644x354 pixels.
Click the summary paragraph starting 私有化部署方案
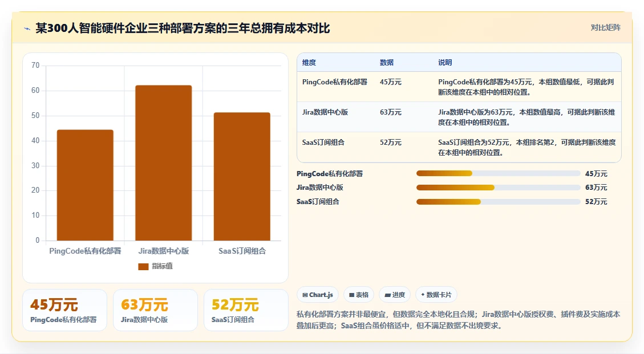[459, 320]
